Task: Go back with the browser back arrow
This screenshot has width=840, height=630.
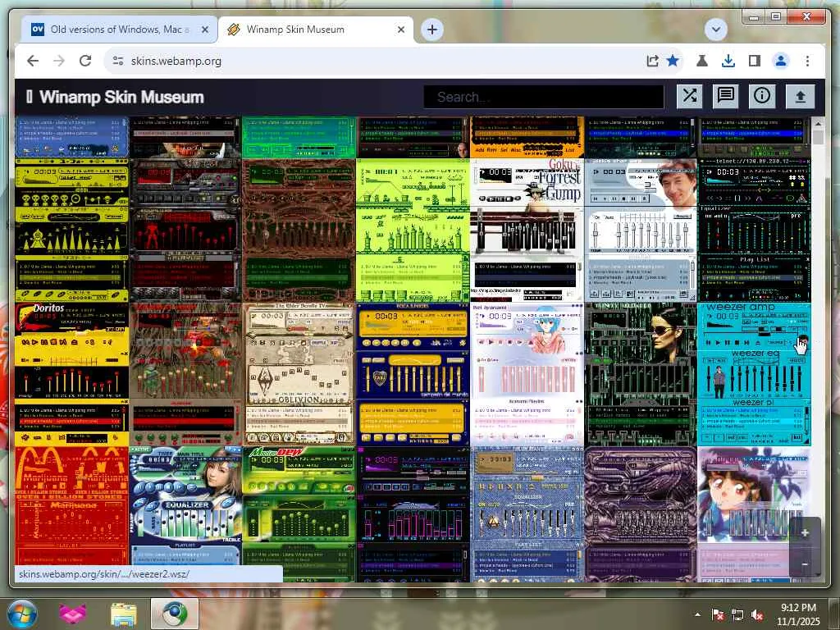Action: tap(33, 61)
